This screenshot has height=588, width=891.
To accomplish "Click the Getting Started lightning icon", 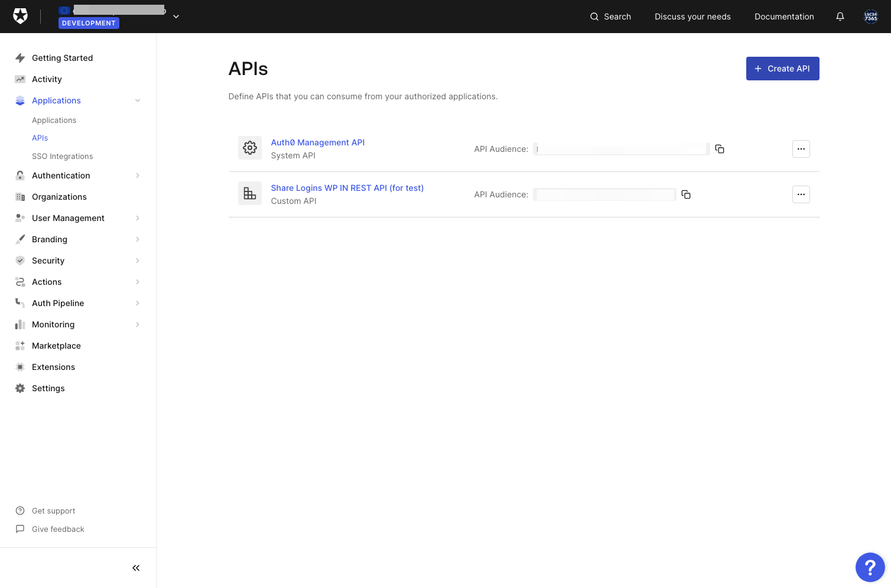I will 20,58.
